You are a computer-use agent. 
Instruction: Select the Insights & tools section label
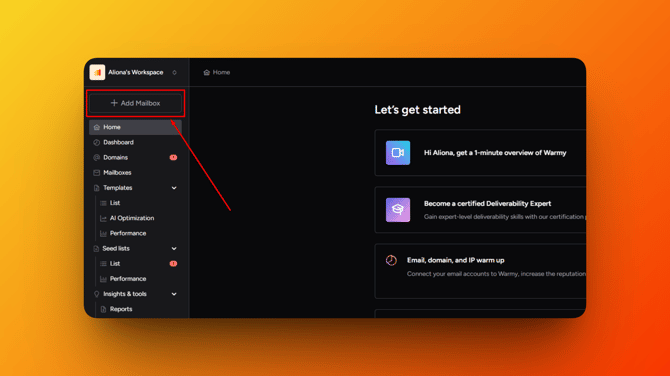pyautogui.click(x=125, y=294)
